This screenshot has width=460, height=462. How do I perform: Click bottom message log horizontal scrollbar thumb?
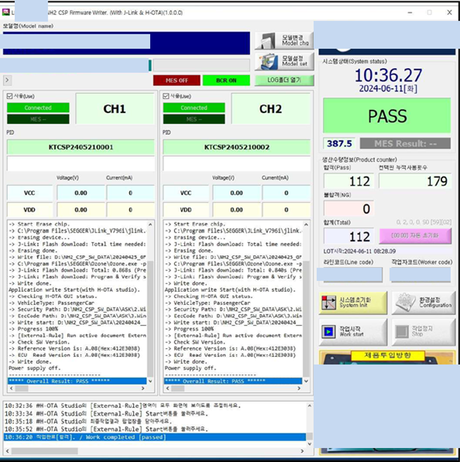[45, 451]
